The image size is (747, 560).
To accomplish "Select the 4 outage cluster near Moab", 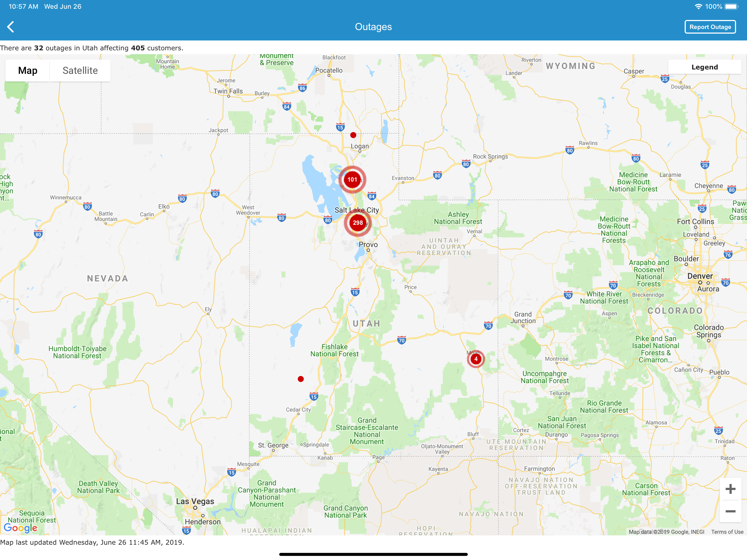I will 476,359.
